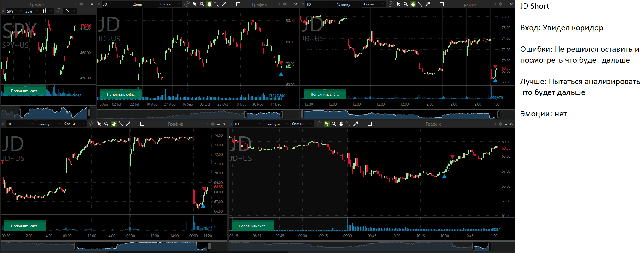Open indicators icon in JD daily chart
The height and width of the screenshot is (253, 644).
pyautogui.click(x=187, y=4)
